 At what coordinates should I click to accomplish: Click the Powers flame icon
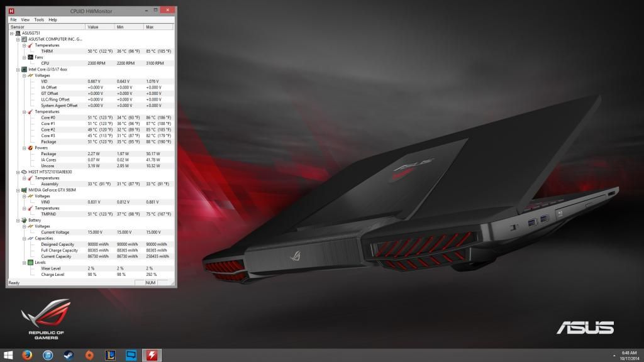[x=30, y=148]
